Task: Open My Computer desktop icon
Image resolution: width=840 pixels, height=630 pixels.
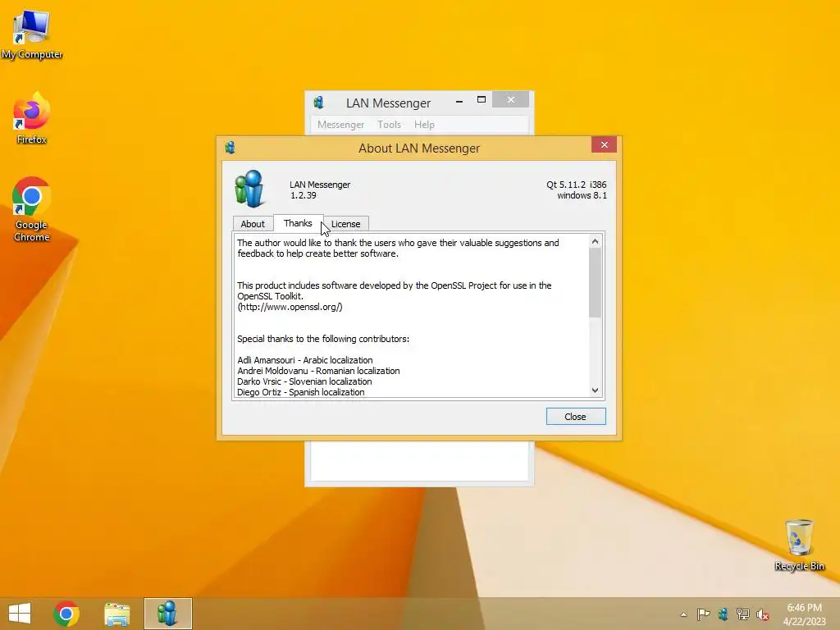Action: (x=32, y=34)
